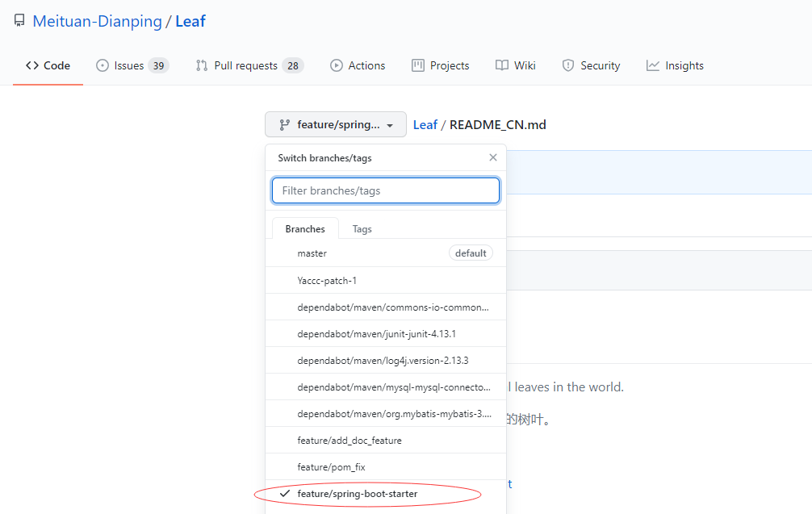This screenshot has width=812, height=514.
Task: Open the Leaf repository title link
Action: [x=190, y=21]
